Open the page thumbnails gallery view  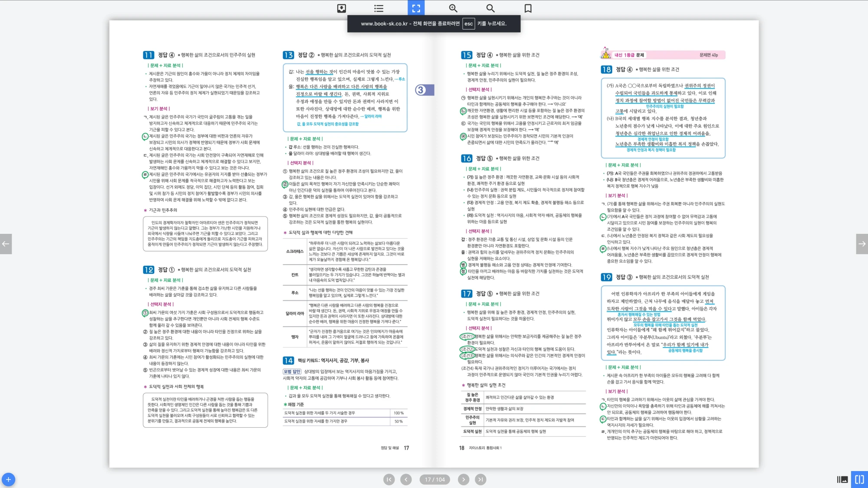842,479
